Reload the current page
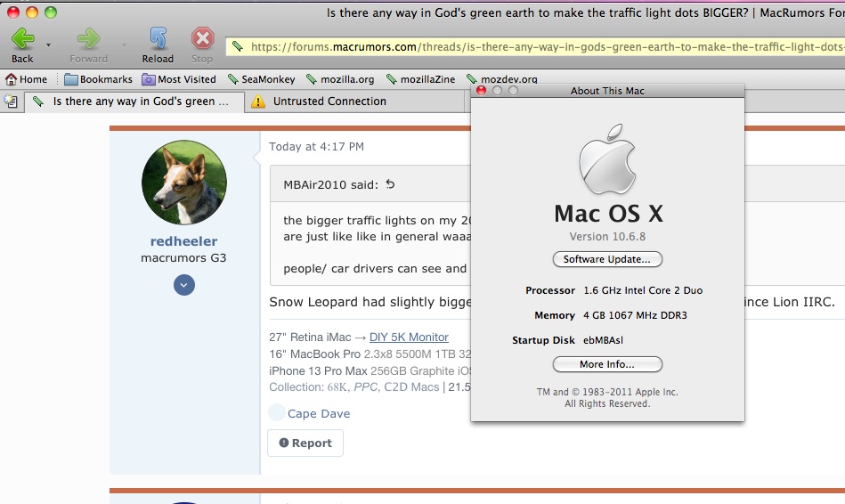845x504 pixels. [158, 45]
